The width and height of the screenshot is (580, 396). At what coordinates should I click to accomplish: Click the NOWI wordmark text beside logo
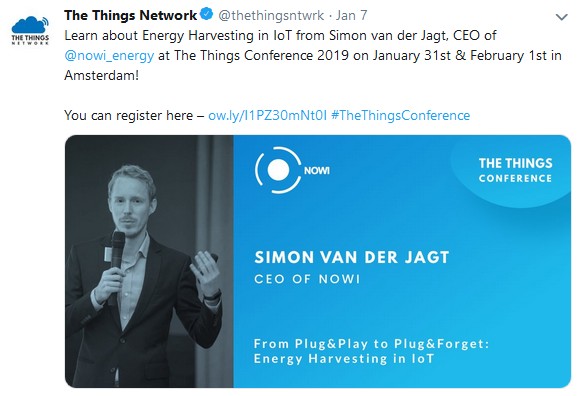(x=317, y=170)
